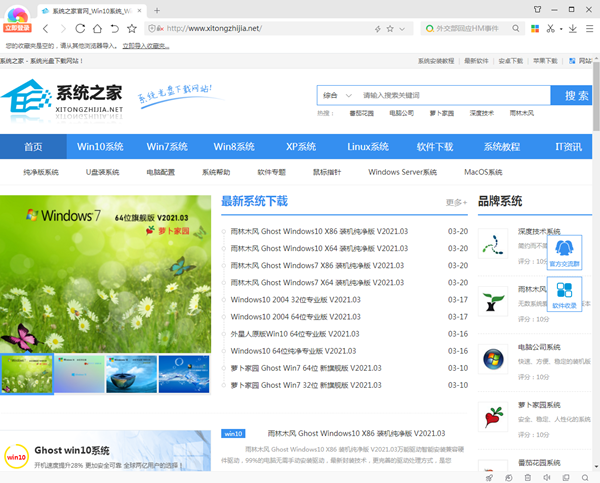Click the browser Back arrow
The width and height of the screenshot is (600, 483).
46,28
